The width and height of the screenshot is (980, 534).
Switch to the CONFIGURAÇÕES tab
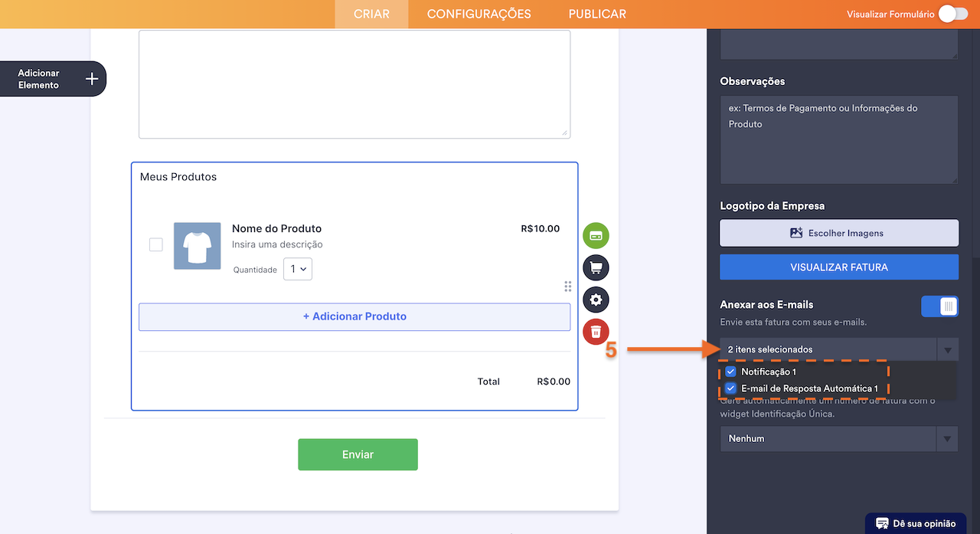[479, 13]
